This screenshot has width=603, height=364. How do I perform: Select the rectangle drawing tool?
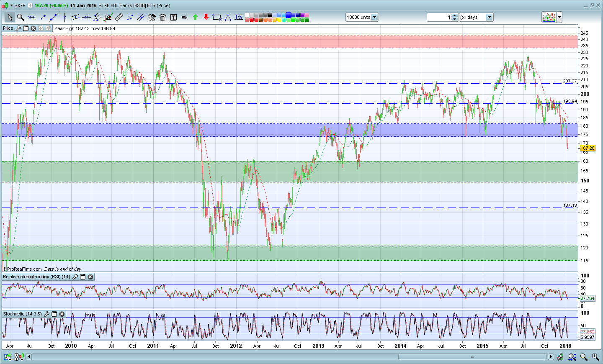coord(217,17)
